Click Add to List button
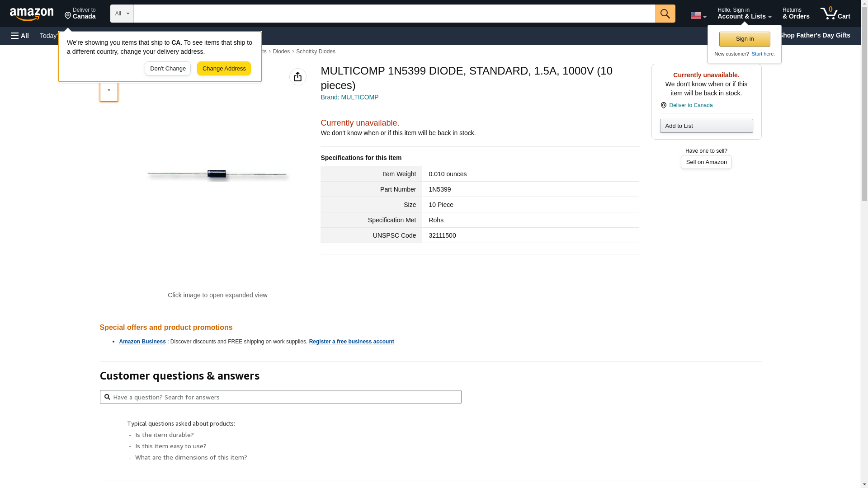The image size is (868, 488). click(x=706, y=126)
